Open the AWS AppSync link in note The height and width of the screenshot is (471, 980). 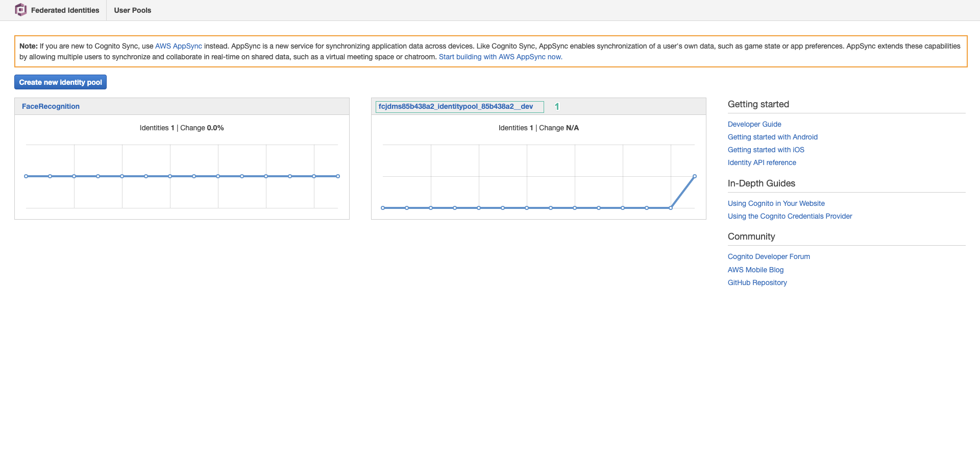(178, 46)
